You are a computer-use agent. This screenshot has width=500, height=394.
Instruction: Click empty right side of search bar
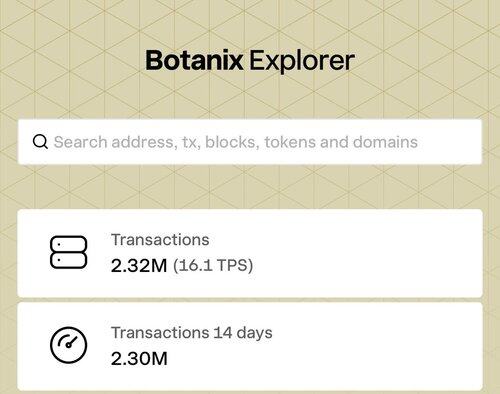(x=450, y=142)
